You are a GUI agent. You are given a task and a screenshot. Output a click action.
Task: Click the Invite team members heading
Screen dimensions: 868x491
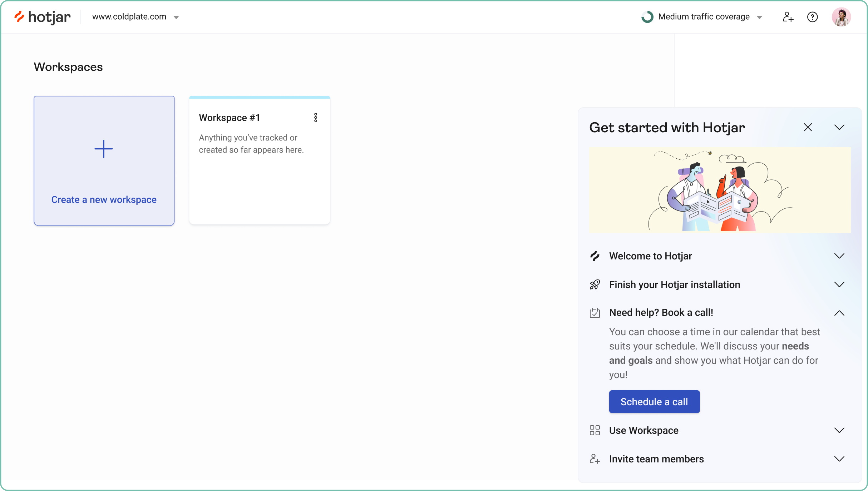[656, 459]
